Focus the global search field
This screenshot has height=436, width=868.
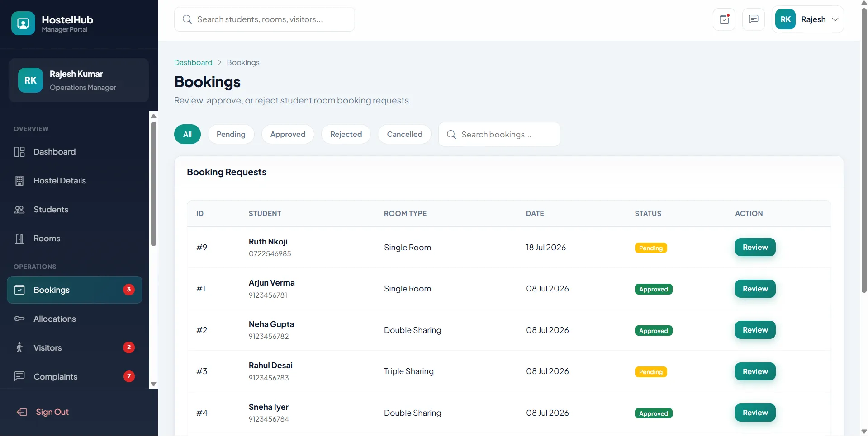[x=264, y=19]
